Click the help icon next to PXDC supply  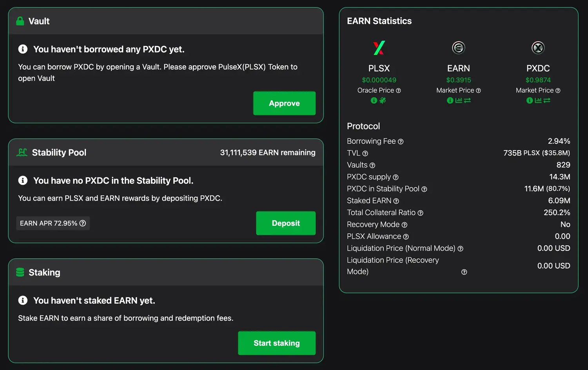pyautogui.click(x=396, y=177)
